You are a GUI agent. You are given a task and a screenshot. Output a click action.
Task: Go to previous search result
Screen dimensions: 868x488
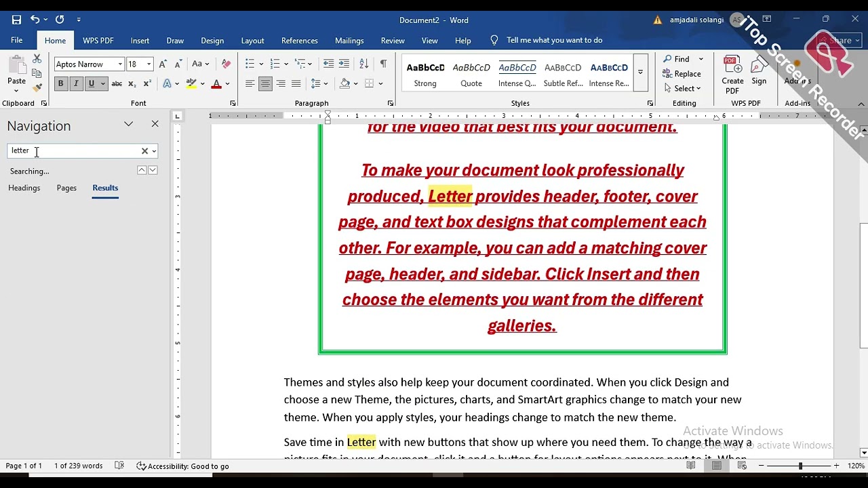click(142, 170)
